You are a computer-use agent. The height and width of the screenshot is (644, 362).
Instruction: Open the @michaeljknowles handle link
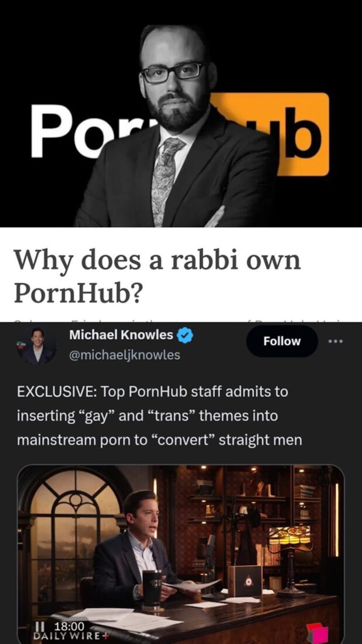pyautogui.click(x=125, y=355)
